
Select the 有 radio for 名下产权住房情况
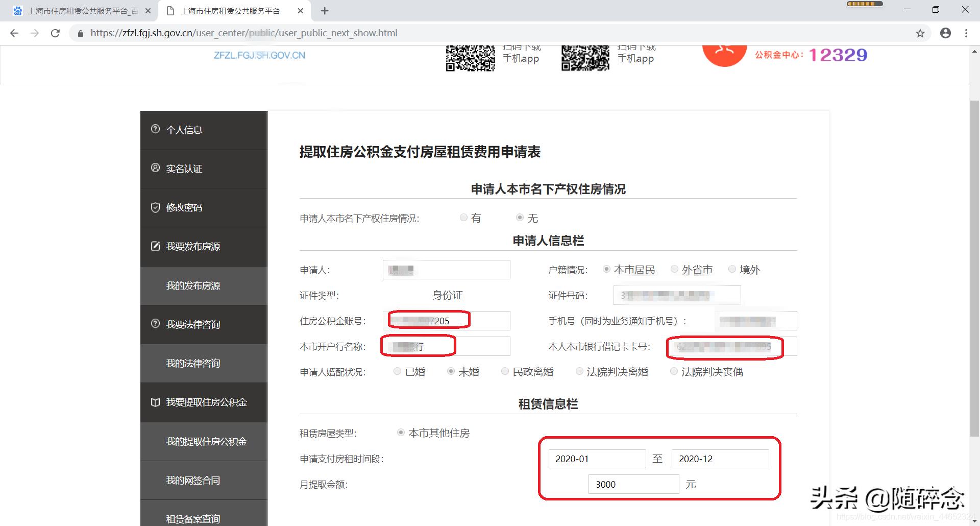pyautogui.click(x=463, y=217)
